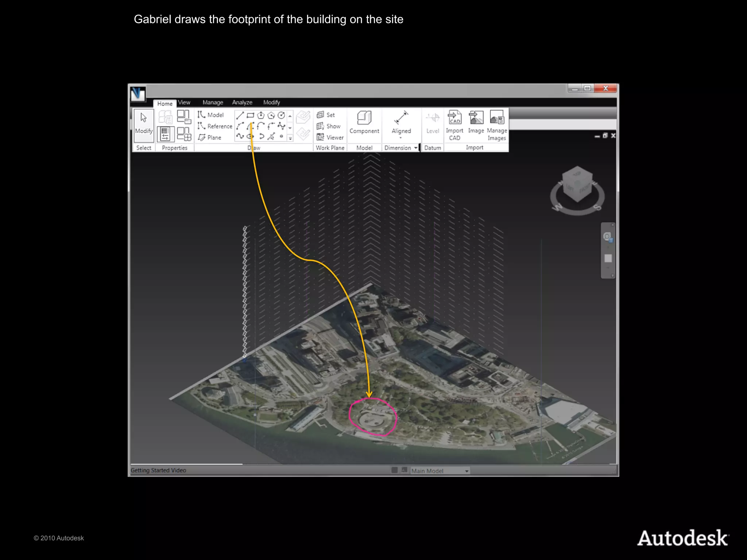The width and height of the screenshot is (747, 560).
Task: Switch to the Manage tab
Action: click(213, 102)
